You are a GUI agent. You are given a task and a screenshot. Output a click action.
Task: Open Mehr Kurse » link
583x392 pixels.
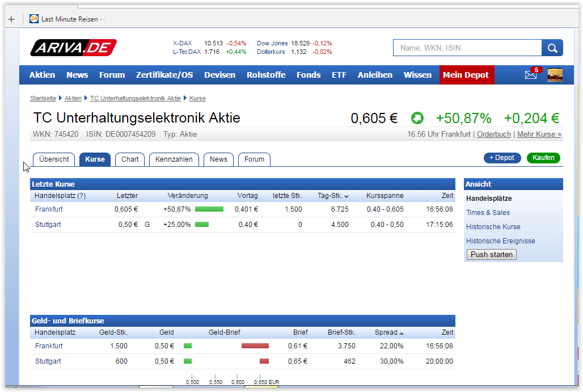tap(539, 134)
